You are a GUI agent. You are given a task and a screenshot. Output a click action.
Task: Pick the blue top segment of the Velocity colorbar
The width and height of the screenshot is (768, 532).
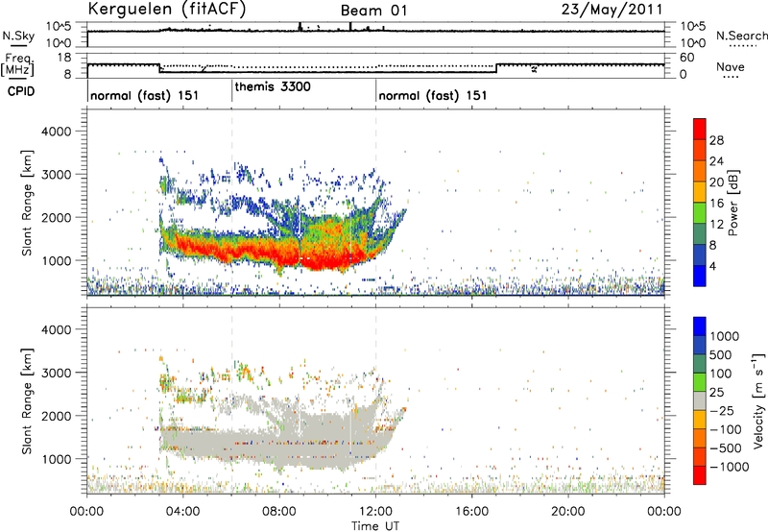pyautogui.click(x=700, y=326)
